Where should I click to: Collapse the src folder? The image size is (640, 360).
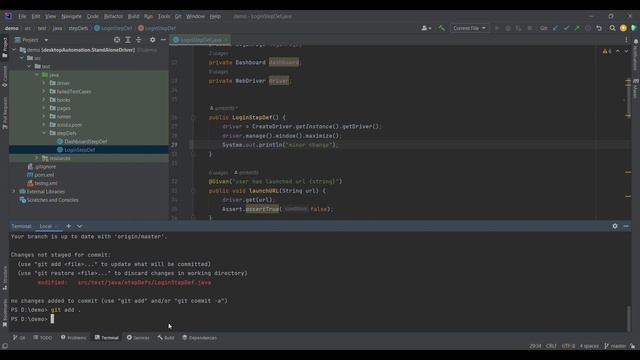(22, 58)
